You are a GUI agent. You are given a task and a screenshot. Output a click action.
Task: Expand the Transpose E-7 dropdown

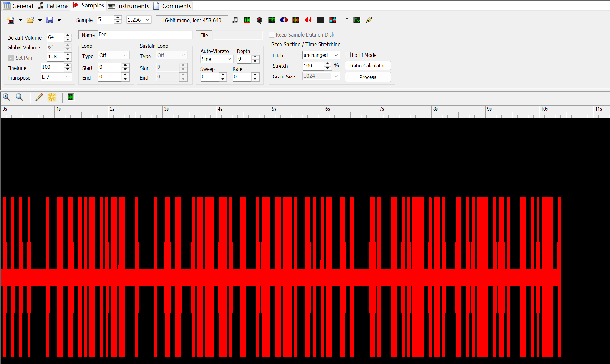56,77
